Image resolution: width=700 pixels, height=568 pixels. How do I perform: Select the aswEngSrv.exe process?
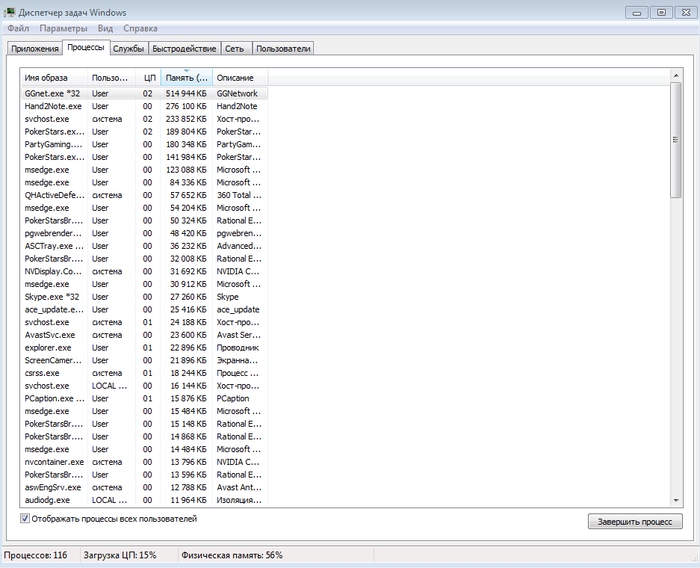[x=144, y=488]
